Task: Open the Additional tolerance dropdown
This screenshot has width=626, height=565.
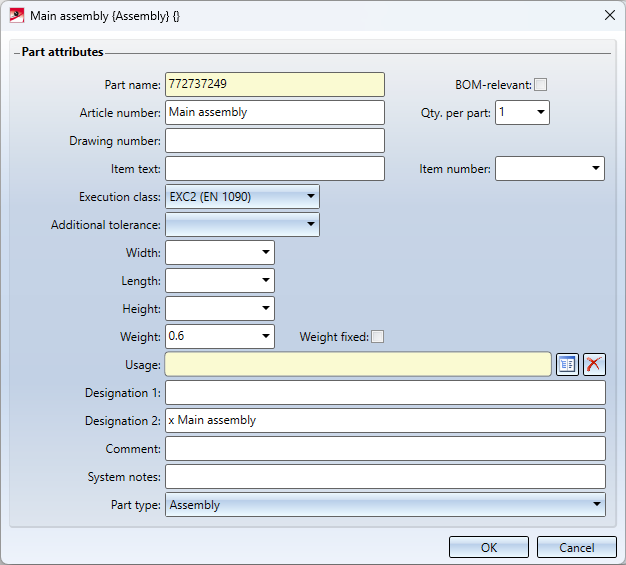Action: tap(311, 225)
